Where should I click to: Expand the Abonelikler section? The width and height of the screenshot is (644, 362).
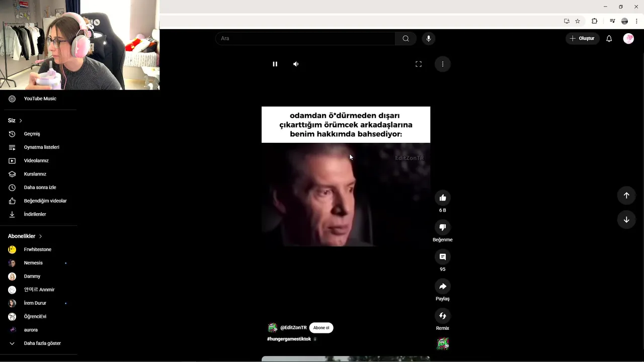tap(25, 236)
